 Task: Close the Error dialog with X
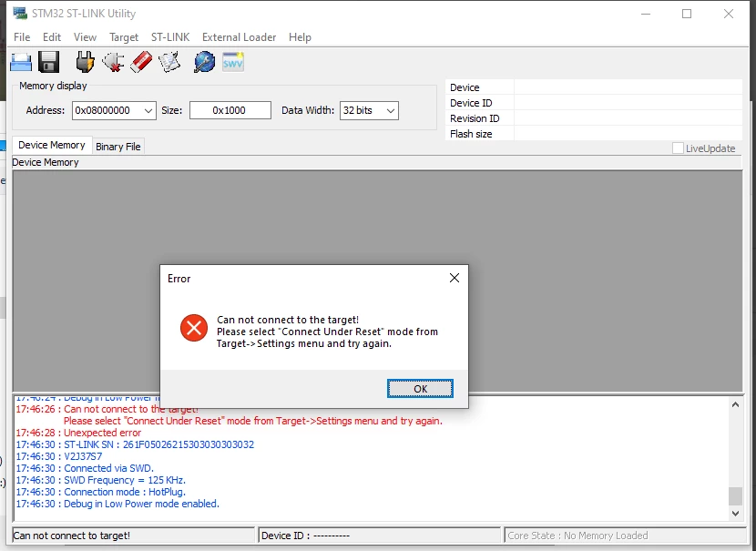click(455, 278)
